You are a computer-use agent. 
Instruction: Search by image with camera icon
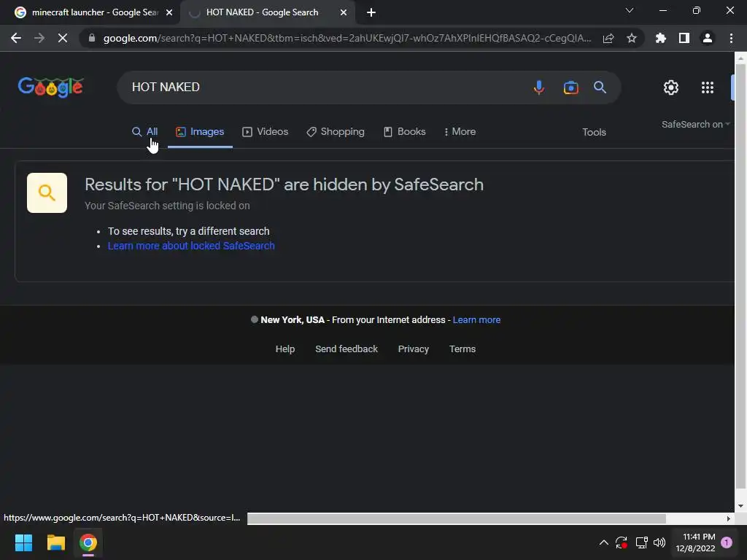[570, 87]
